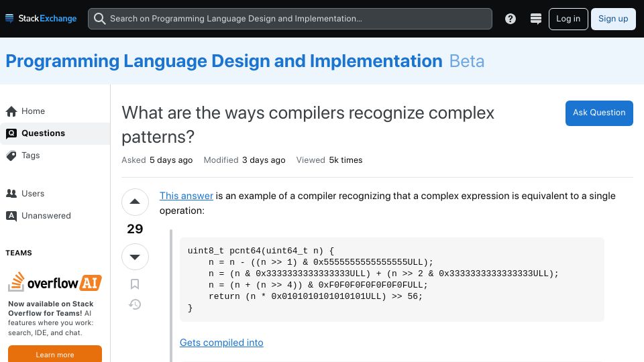
Task: Open the 'Gets compiled into' link
Action: 221,343
